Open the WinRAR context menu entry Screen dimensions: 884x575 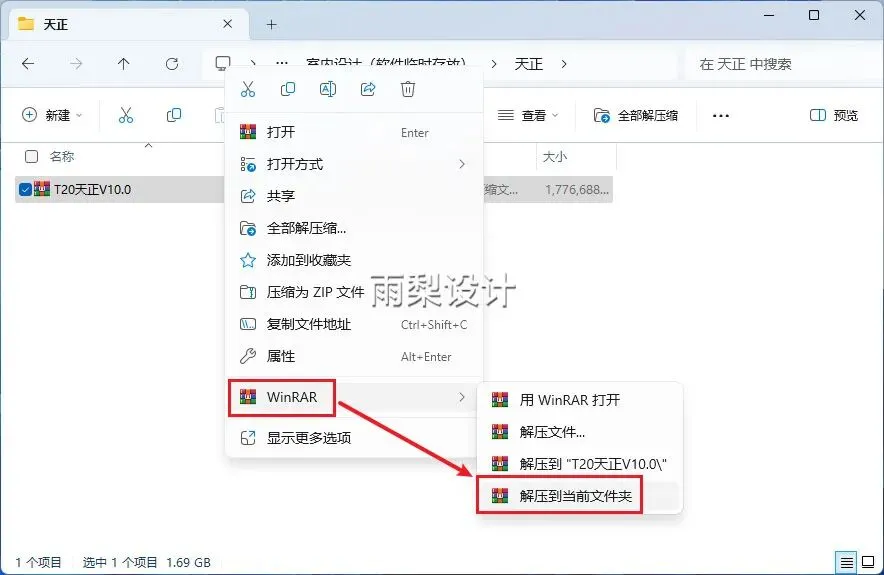tap(354, 397)
